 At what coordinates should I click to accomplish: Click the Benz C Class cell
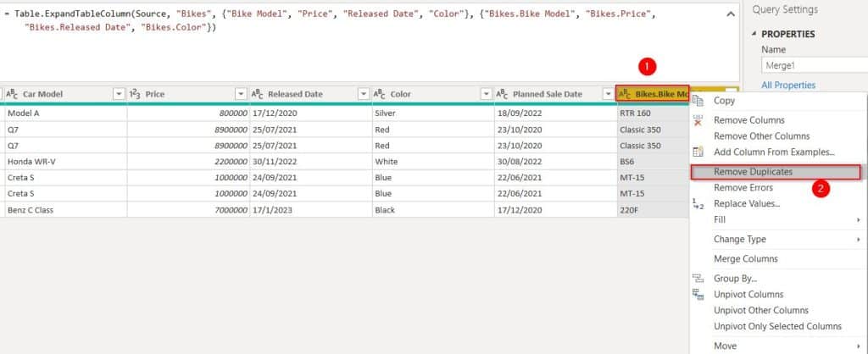point(65,210)
